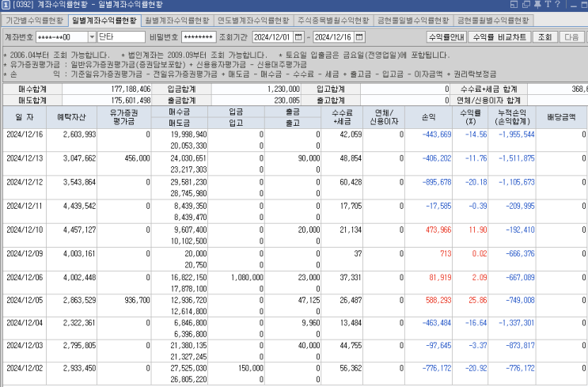This screenshot has width=588, height=387.
Task: Click the numbered 1 window icon
Action: (x=6, y=5)
